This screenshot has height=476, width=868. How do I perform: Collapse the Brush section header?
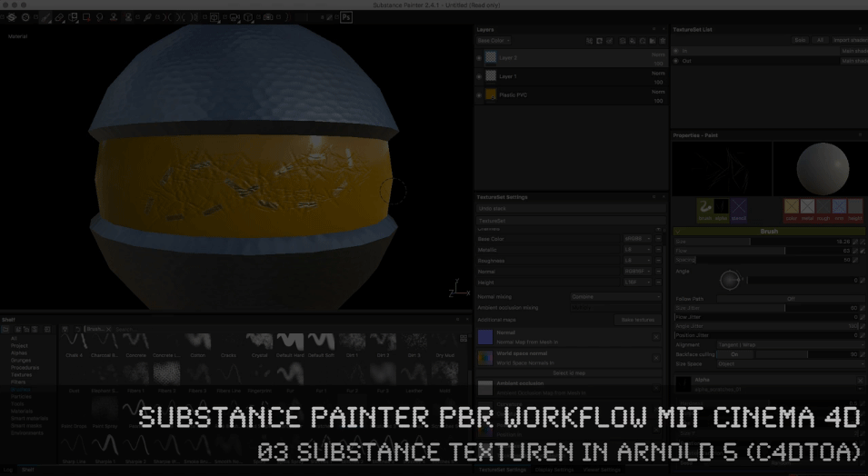[x=768, y=232]
